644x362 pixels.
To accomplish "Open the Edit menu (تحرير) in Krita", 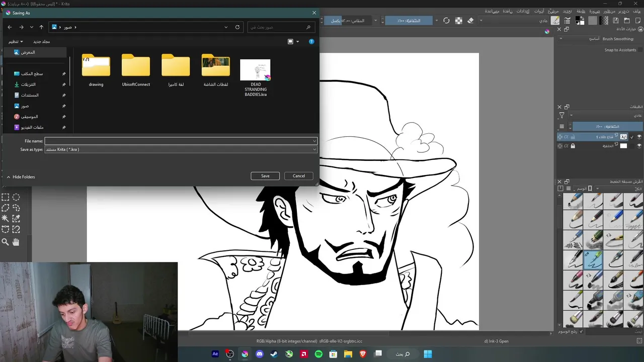I will 624,11.
